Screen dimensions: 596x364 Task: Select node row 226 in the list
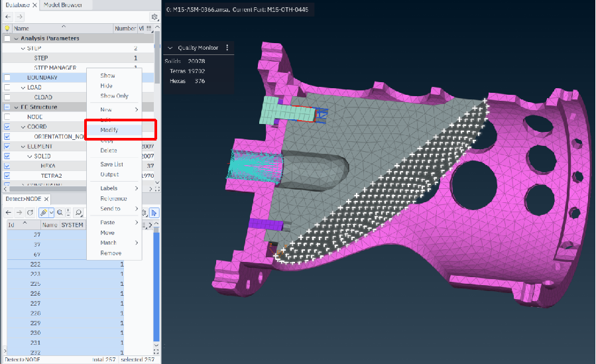pyautogui.click(x=36, y=293)
